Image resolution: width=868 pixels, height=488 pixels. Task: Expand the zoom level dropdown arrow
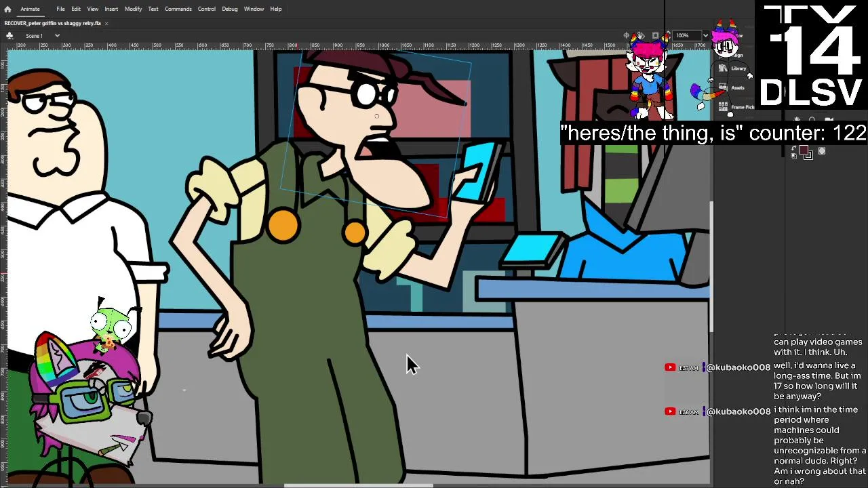(705, 35)
